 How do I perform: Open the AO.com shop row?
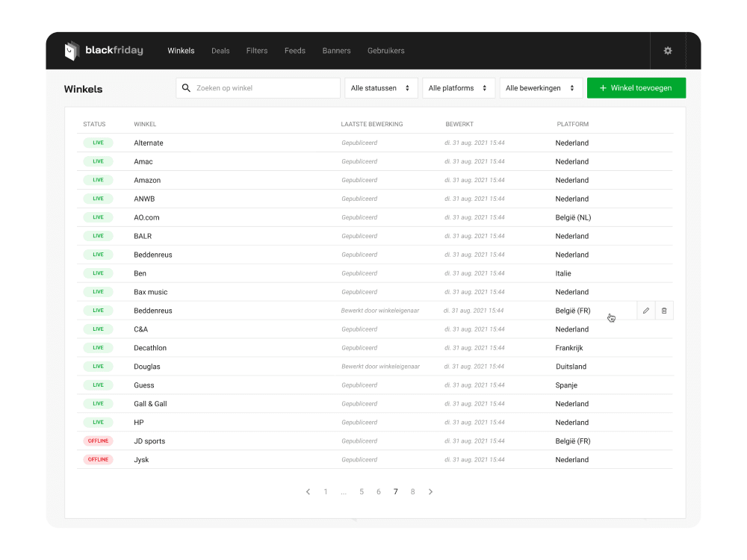(375, 217)
